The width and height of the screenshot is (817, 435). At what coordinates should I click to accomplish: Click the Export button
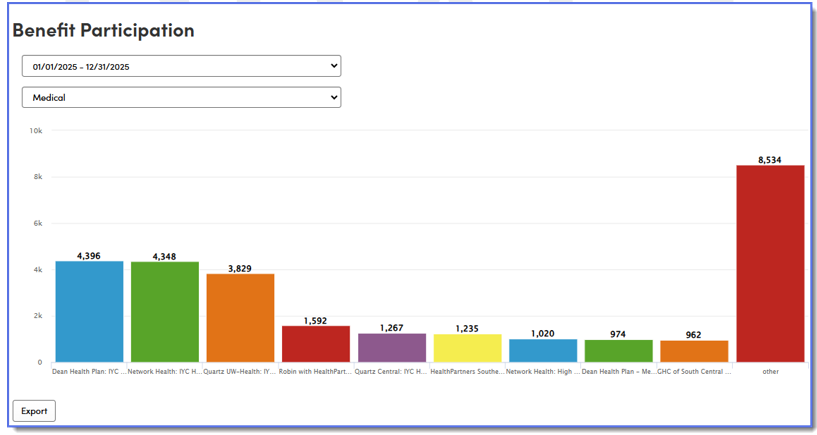(34, 411)
